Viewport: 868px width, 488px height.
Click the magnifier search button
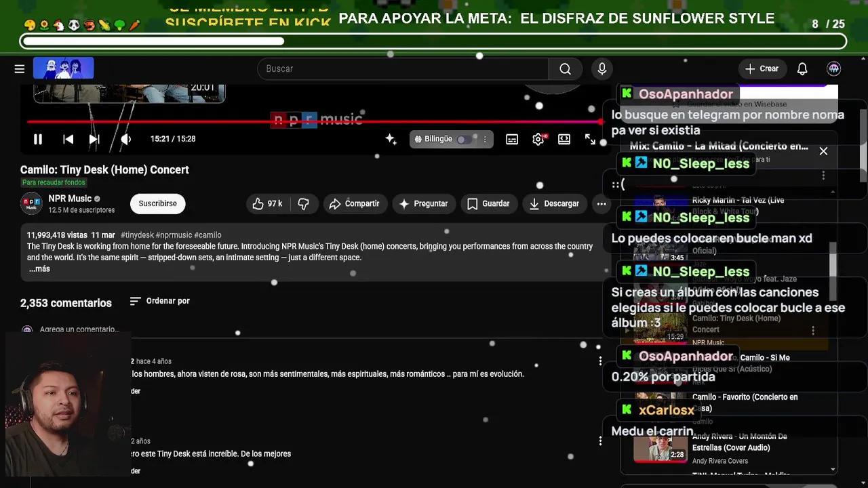[565, 68]
